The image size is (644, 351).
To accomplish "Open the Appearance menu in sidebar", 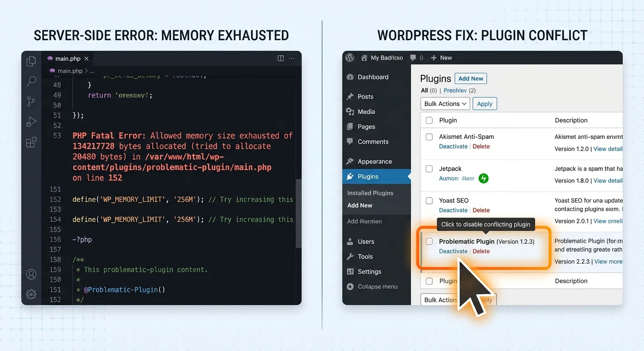I will pos(375,161).
